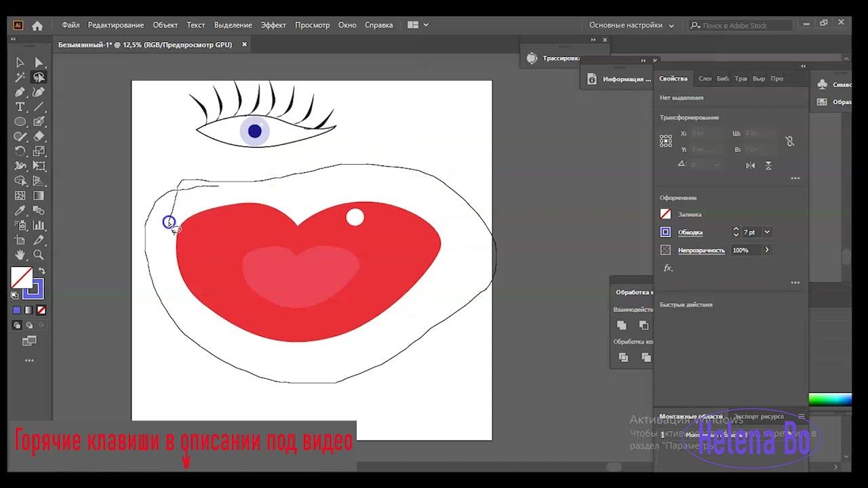
Task: Select the Eraser tool
Action: point(39,136)
